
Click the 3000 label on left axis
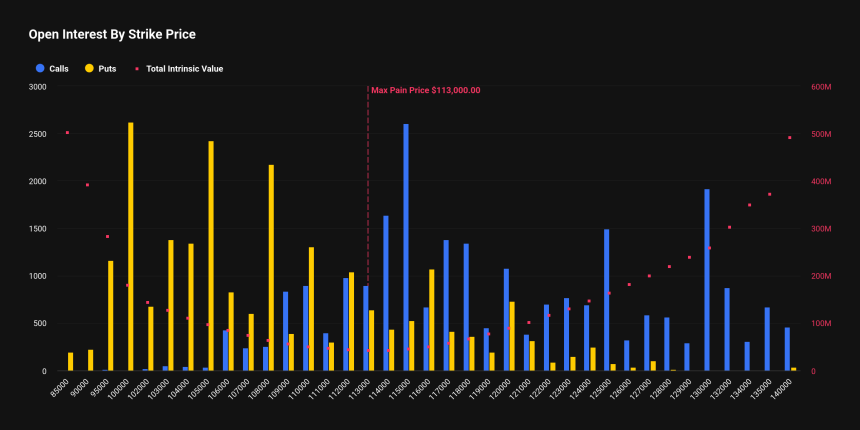(x=37, y=87)
